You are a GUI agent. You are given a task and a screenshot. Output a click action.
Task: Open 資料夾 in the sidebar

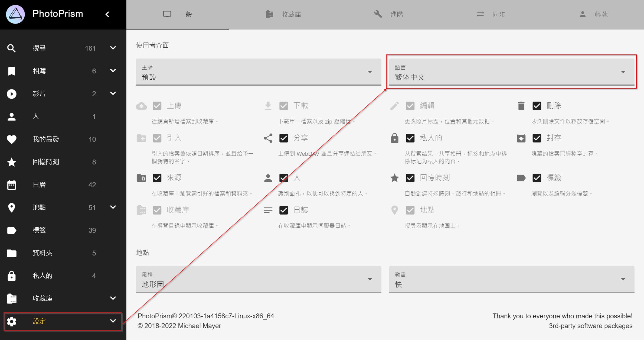63,253
